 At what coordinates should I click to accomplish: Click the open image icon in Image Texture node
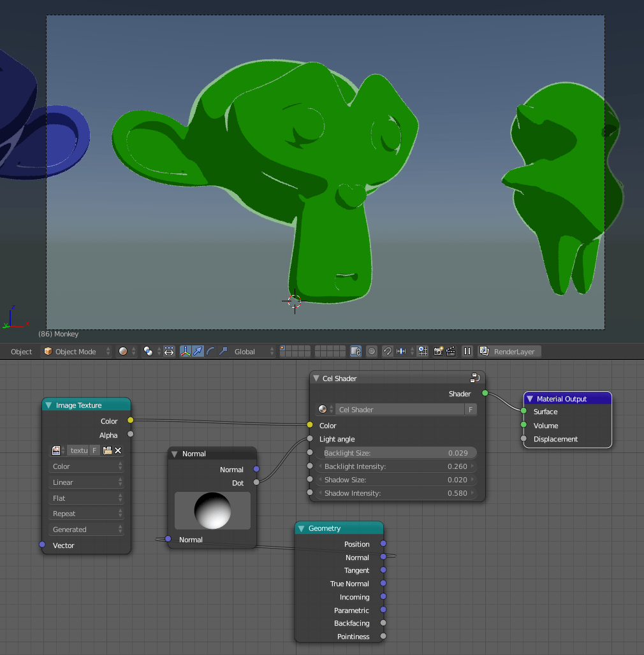(108, 450)
